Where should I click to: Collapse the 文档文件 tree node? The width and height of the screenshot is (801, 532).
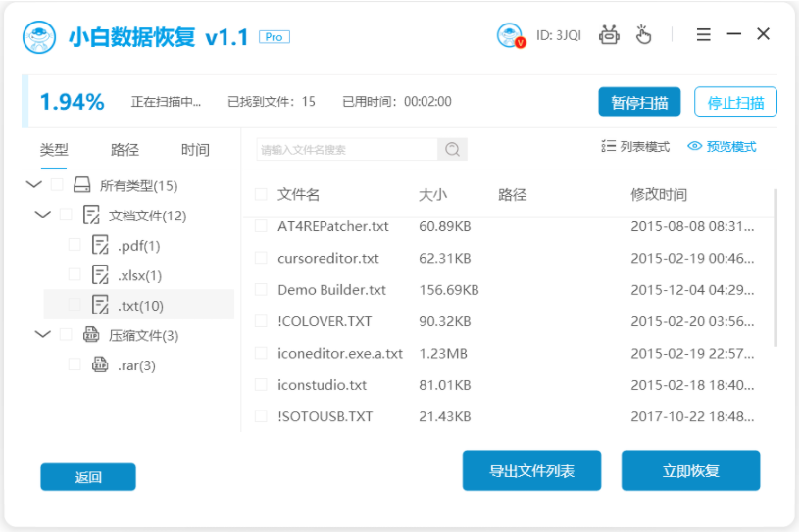tap(42, 215)
